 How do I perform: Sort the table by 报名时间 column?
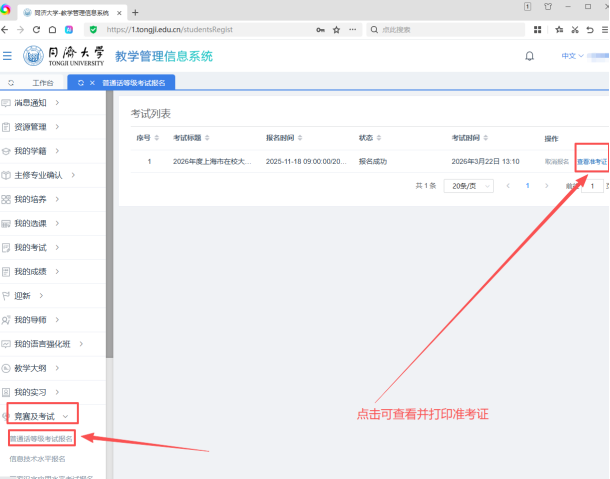[x=300, y=138]
